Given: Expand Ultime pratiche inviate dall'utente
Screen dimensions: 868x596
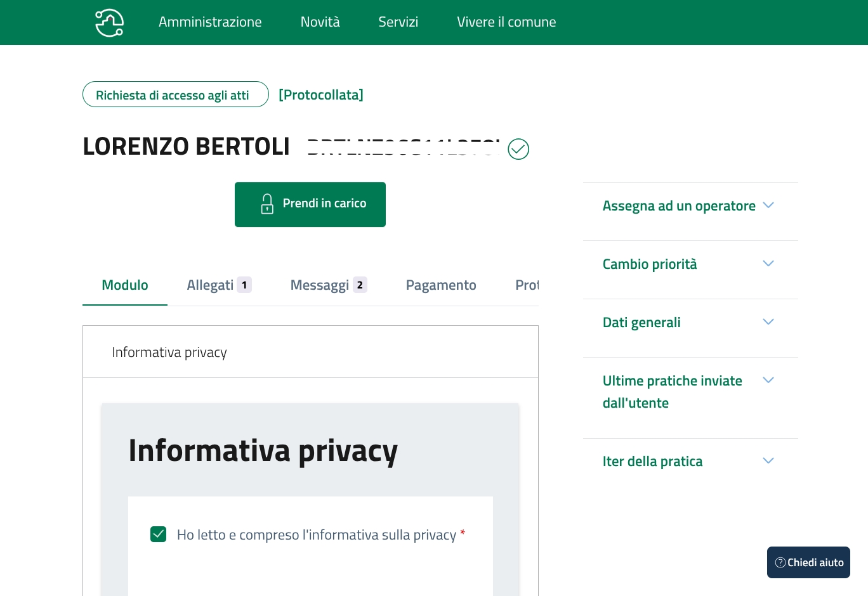Looking at the screenshot, I should pyautogui.click(x=768, y=380).
